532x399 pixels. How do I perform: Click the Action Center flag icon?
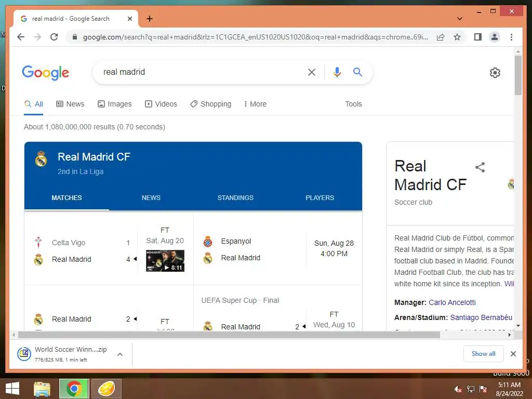(483, 389)
